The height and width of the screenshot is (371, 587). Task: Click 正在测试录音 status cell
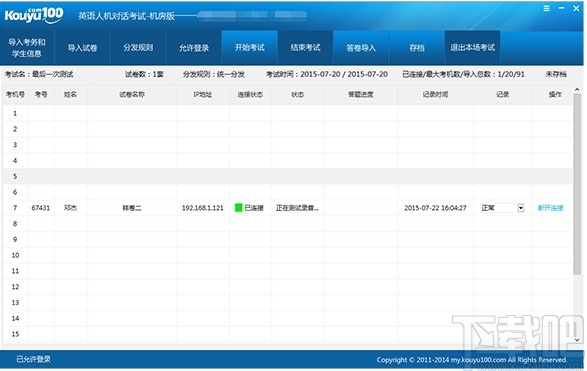pyautogui.click(x=297, y=208)
